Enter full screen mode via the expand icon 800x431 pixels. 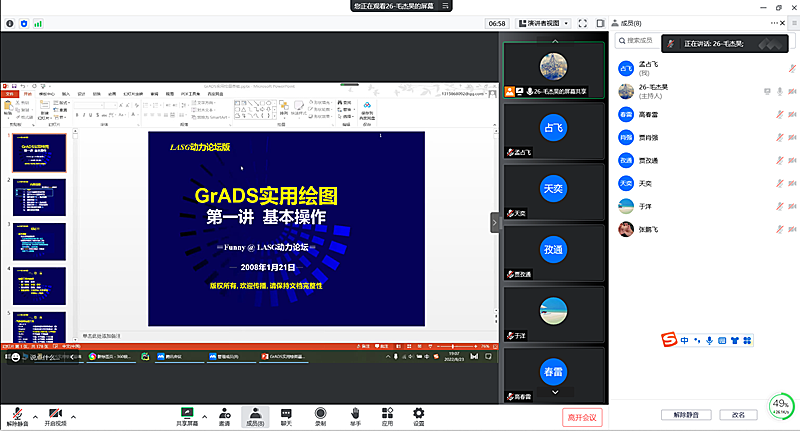click(x=583, y=23)
